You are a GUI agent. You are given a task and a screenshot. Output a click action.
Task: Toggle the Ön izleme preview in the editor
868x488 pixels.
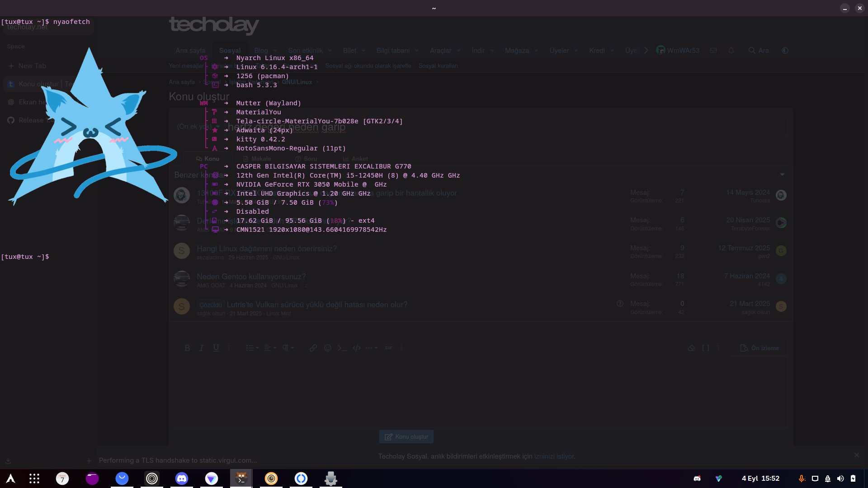coord(759,348)
